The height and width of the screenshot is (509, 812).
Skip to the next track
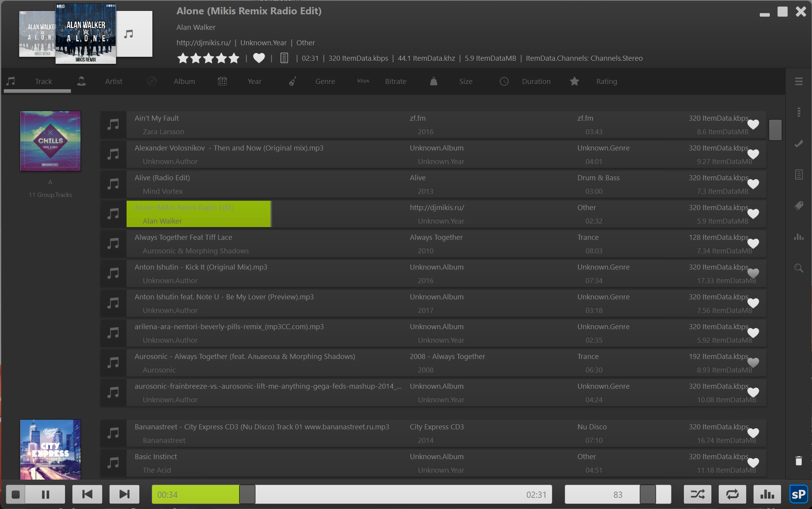tap(124, 494)
